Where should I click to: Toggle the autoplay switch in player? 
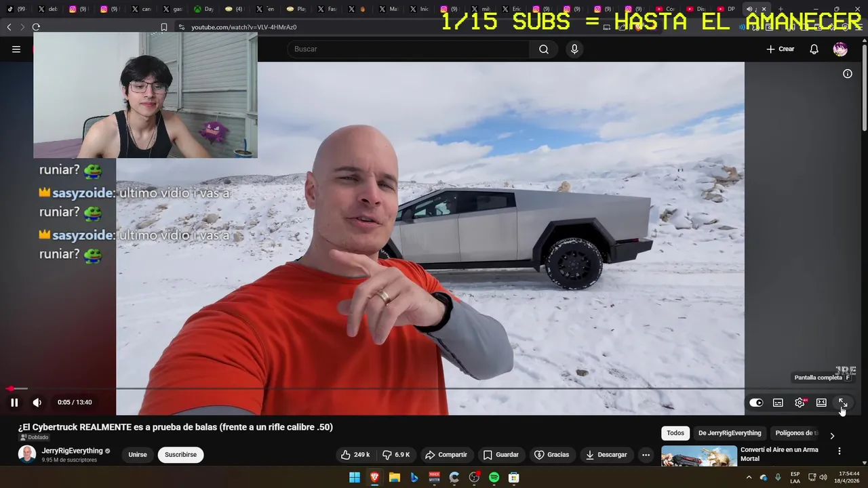coord(756,403)
